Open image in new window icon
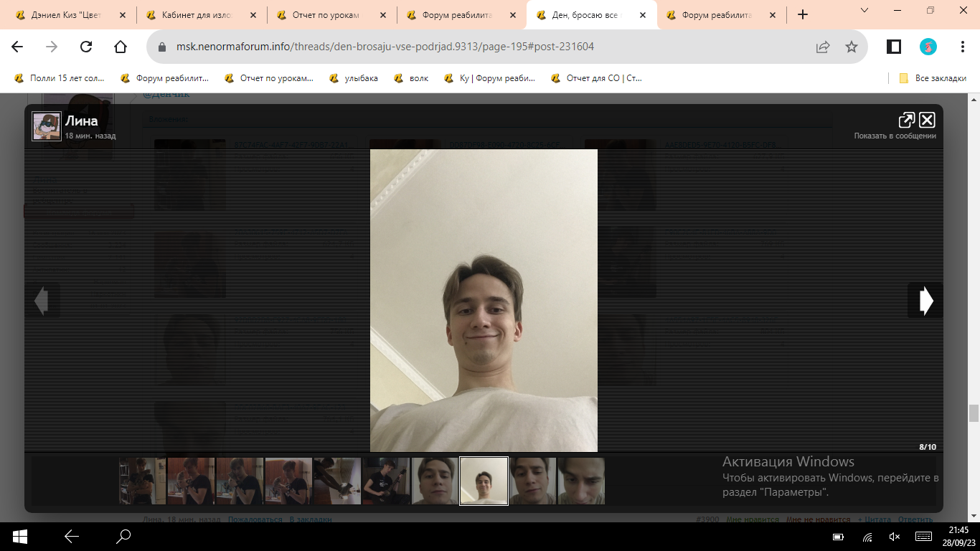The image size is (980, 551). pos(906,120)
